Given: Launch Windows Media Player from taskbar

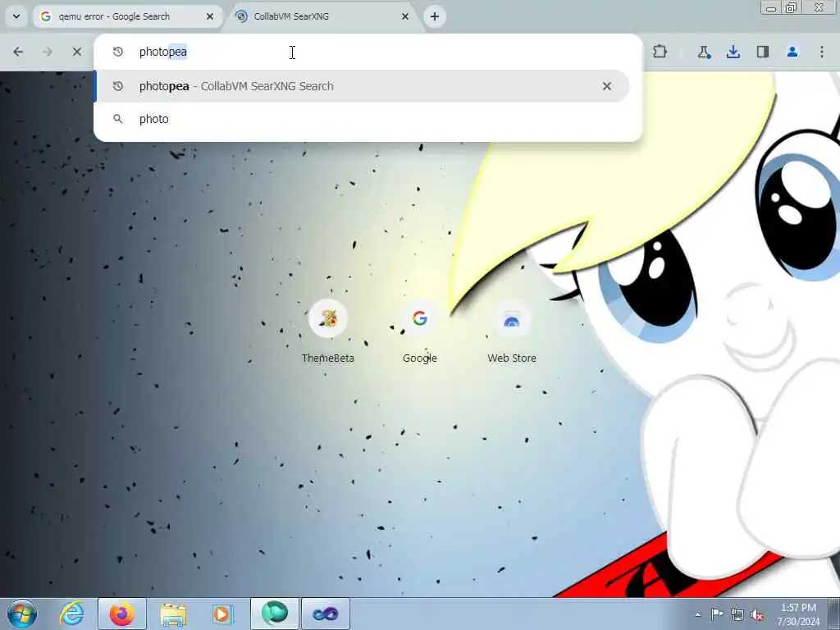Looking at the screenshot, I should point(221,614).
